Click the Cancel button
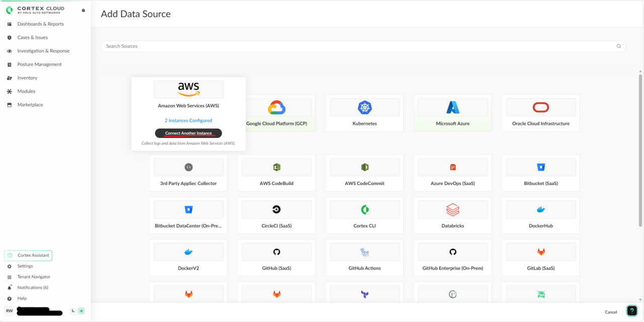Screen dimensions: 644x322 tap(611, 312)
